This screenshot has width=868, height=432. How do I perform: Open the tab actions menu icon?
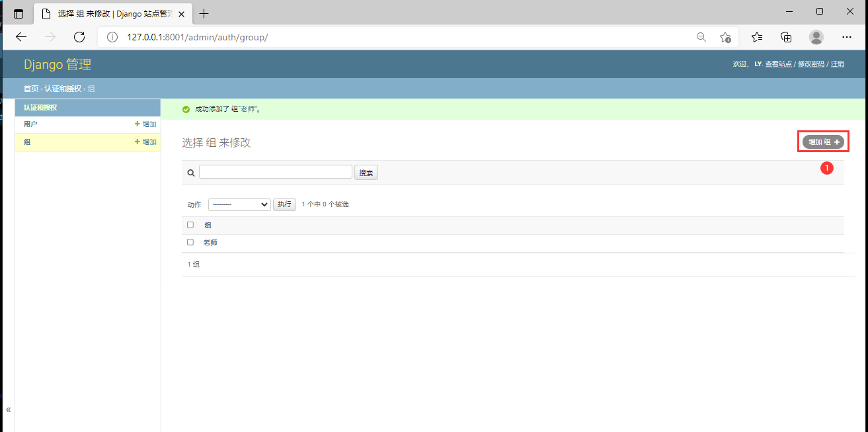[x=19, y=13]
